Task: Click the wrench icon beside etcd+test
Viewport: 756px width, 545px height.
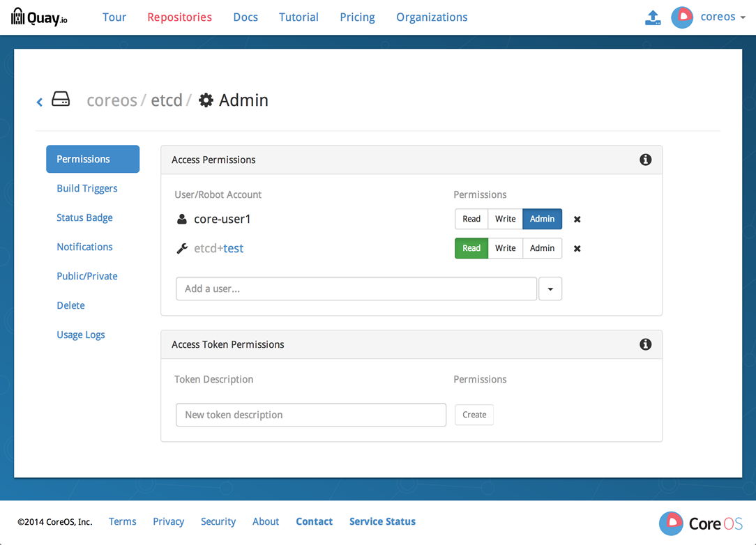Action: click(x=182, y=249)
